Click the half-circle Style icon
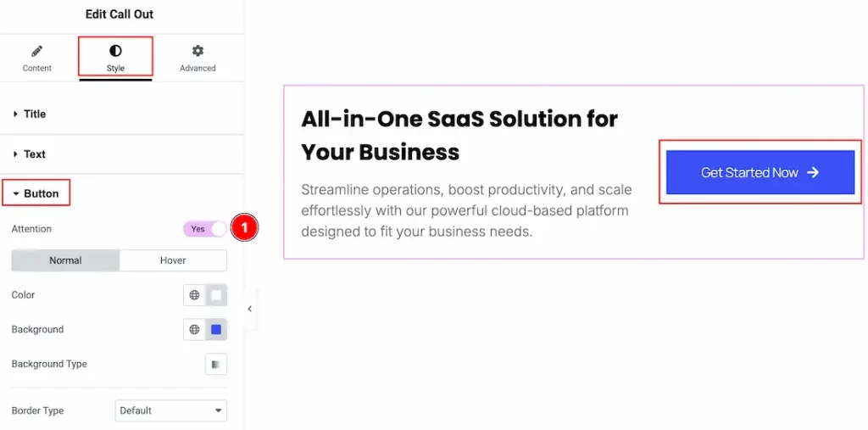This screenshot has width=868, height=430. (x=115, y=51)
